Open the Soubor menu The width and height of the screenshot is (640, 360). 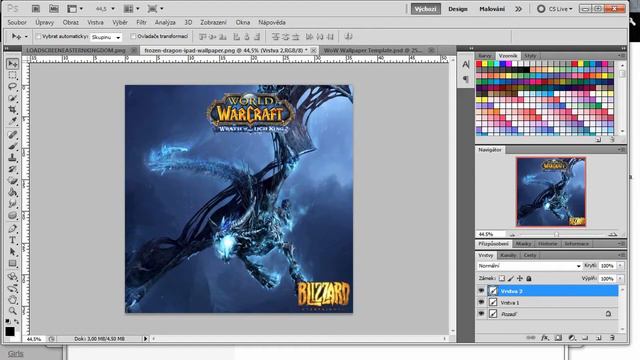tap(17, 22)
